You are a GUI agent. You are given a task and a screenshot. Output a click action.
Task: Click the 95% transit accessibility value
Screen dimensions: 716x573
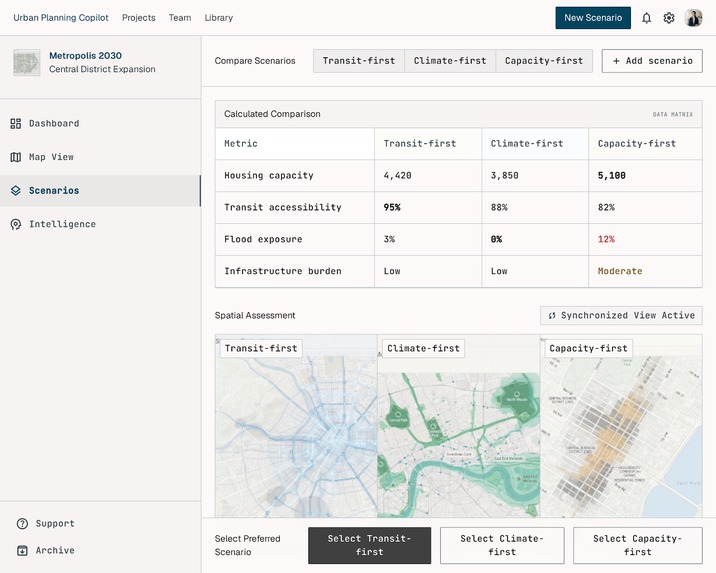tap(392, 207)
